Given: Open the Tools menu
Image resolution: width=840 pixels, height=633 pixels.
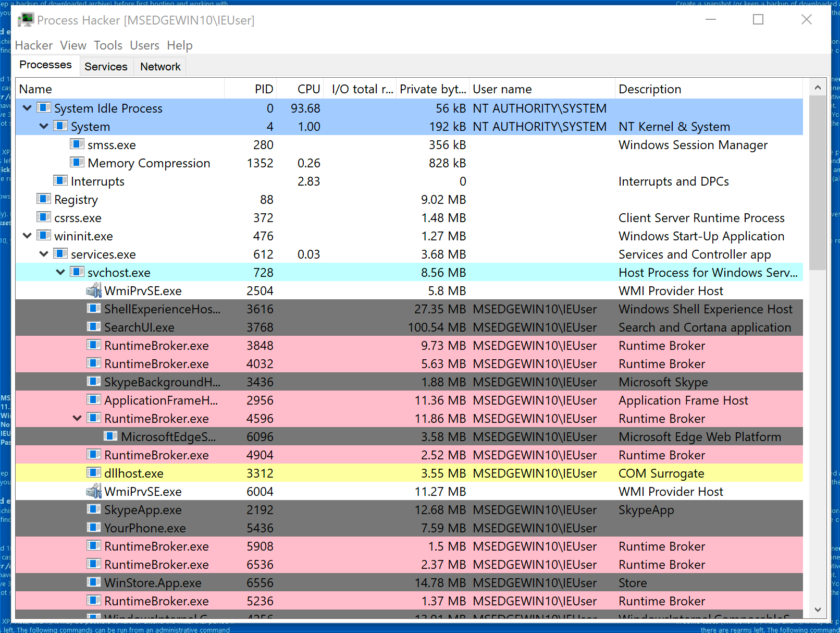Looking at the screenshot, I should 108,45.
